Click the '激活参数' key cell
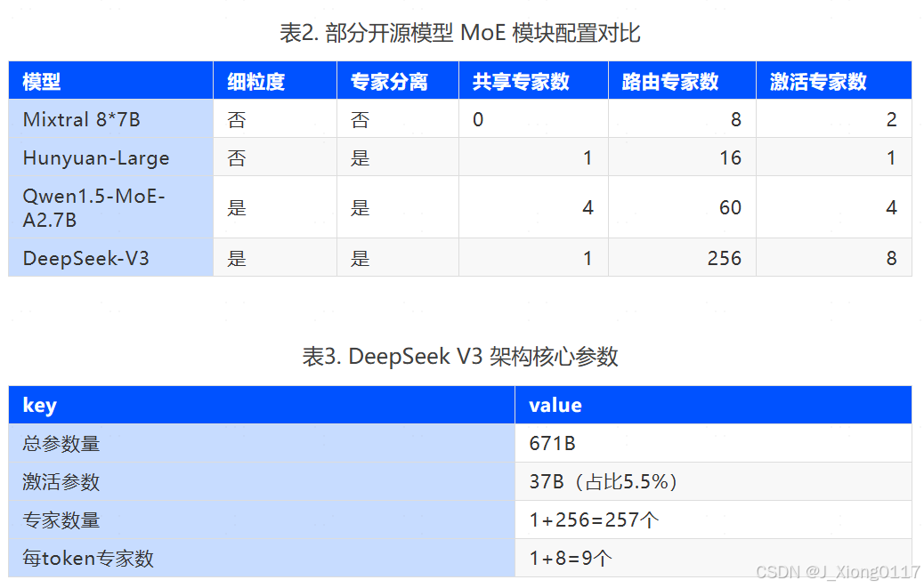The width and height of the screenshot is (924, 588). (x=262, y=481)
